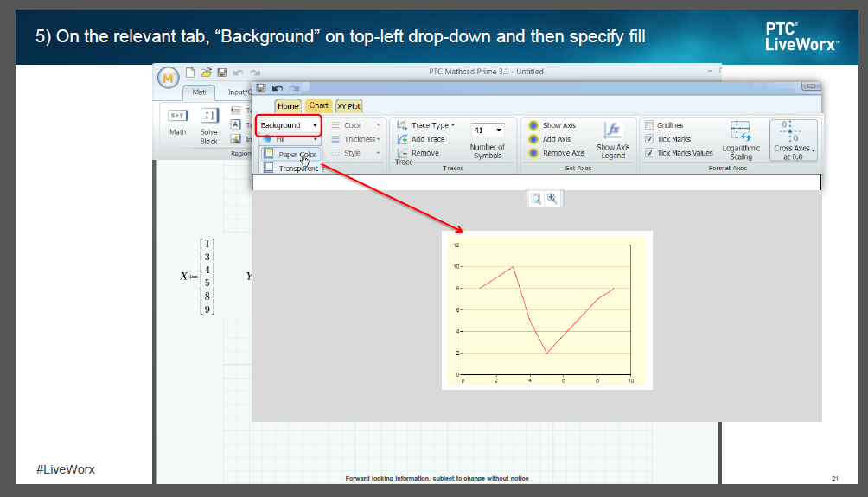Click Add Axis
This screenshot has width=868, height=497.
coord(549,139)
